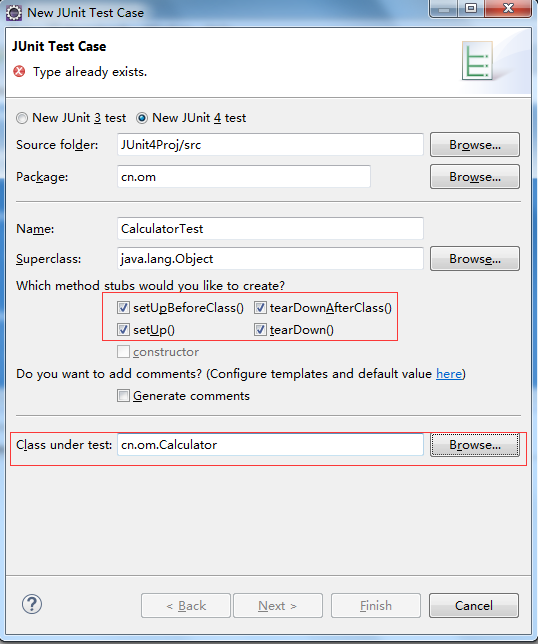Minimize the New JUnit Test Case window
The width and height of the screenshot is (538, 644).
coord(444,8)
